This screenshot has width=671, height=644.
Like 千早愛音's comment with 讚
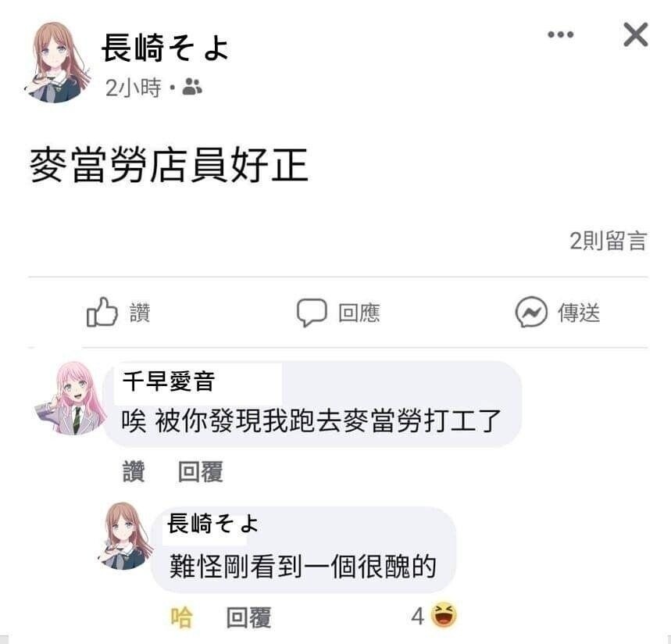tap(134, 471)
